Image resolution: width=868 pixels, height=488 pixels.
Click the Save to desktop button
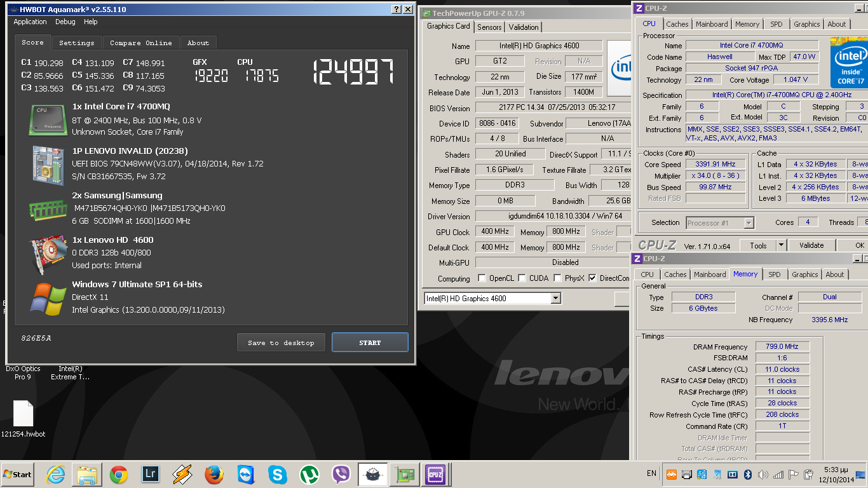pyautogui.click(x=281, y=342)
